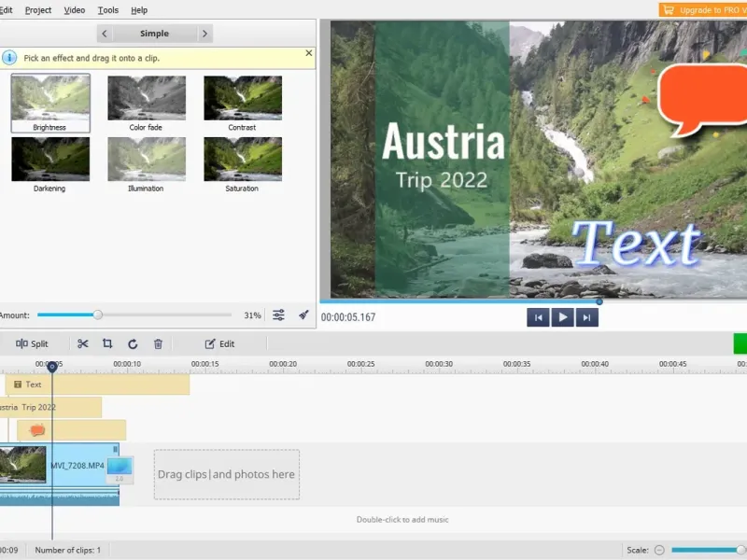This screenshot has height=560, width=747.
Task: Select the Text clip on timeline
Action: click(x=98, y=385)
